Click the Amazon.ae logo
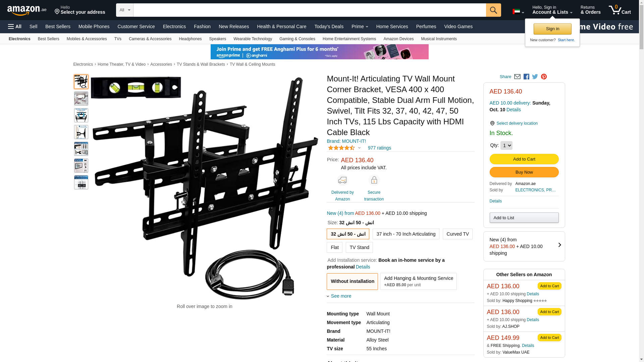Screen dimensions: 644x362 [x=27, y=10]
